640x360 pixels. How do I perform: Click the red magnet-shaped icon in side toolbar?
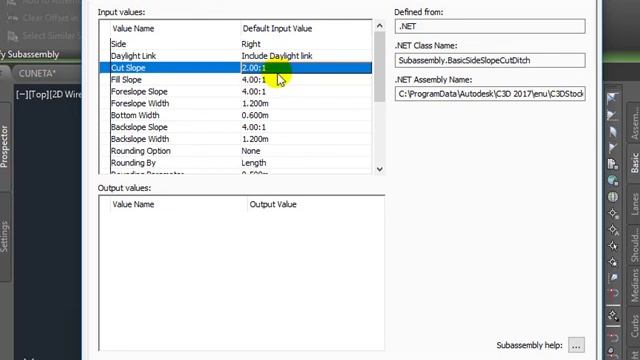pos(613,294)
